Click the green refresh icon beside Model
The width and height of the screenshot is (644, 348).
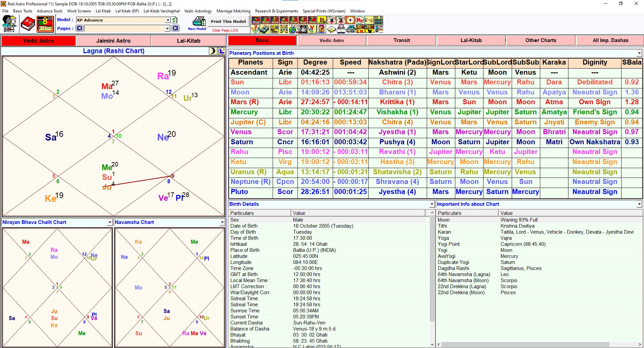click(175, 20)
